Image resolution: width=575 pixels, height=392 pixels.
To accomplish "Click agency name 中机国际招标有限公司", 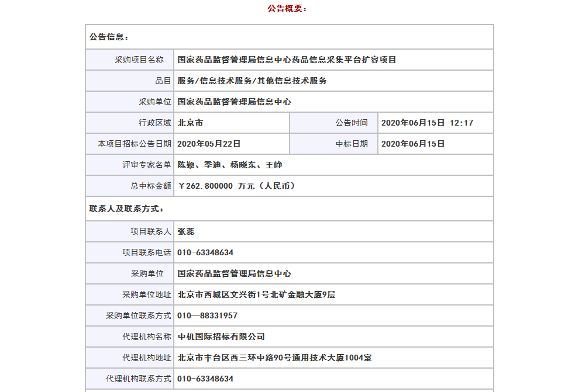I will 221,337.
